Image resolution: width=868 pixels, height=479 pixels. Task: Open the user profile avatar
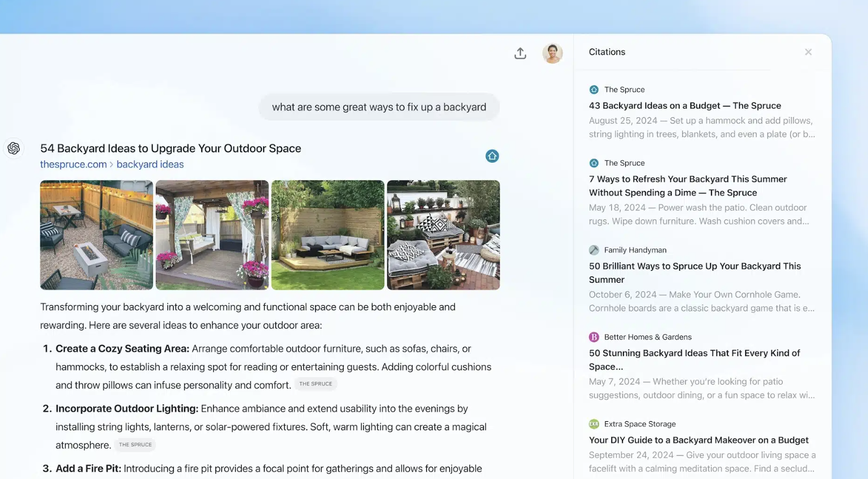(x=552, y=53)
